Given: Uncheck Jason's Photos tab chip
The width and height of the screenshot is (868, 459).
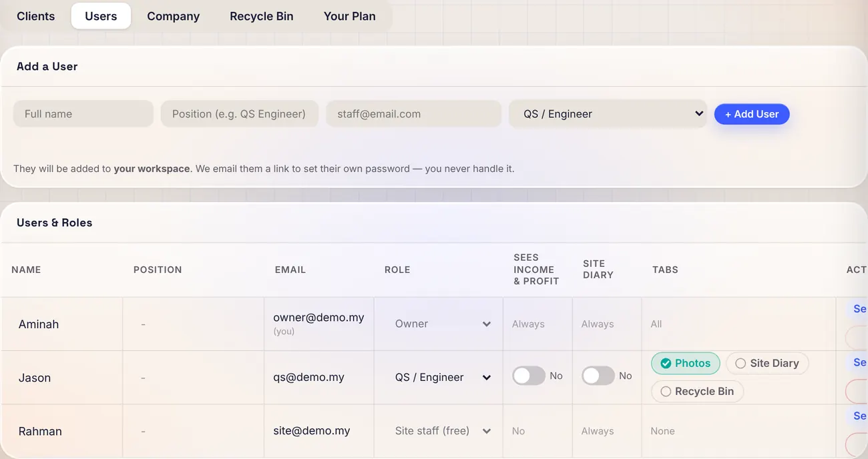Looking at the screenshot, I should pos(686,363).
